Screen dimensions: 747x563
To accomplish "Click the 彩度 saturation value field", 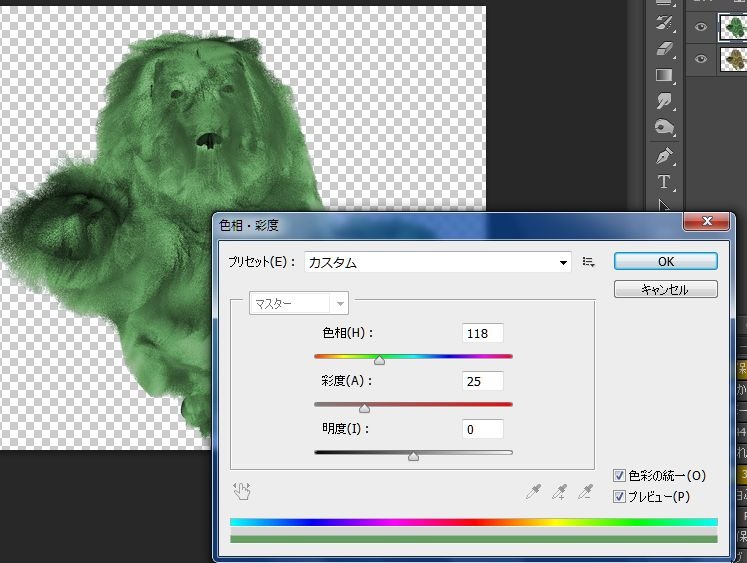I will pos(483,381).
